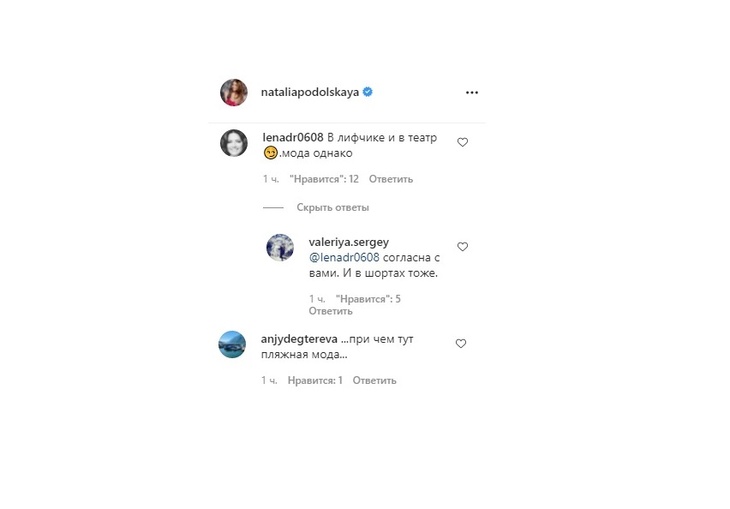This screenshot has width=730, height=509.
Task: Open the nataliapodolskaya username link
Action: click(310, 92)
